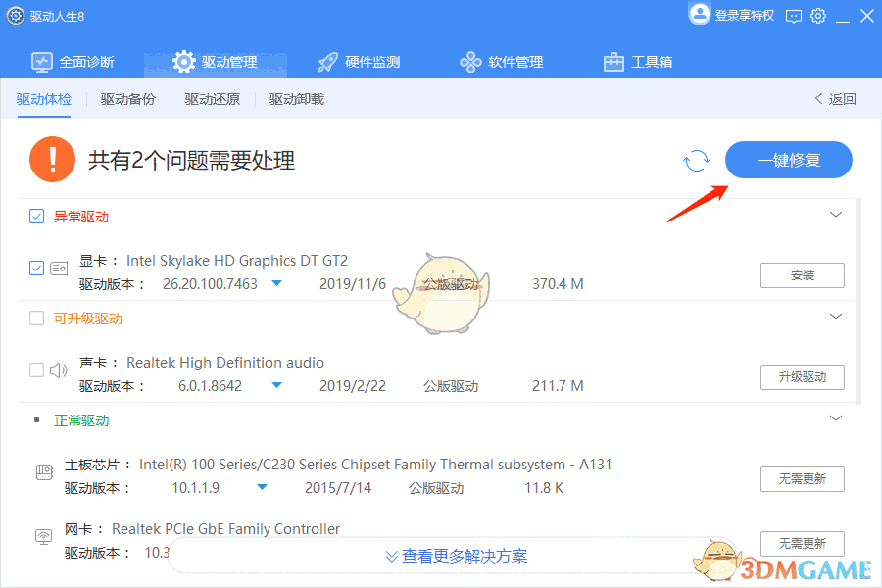Click the driver list vertical scrollbar
Screen dimensions: 882x588
click(x=858, y=301)
